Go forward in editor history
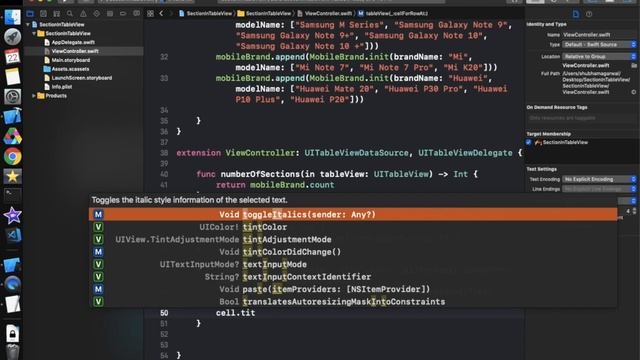The height and width of the screenshot is (360, 640). [x=171, y=13]
